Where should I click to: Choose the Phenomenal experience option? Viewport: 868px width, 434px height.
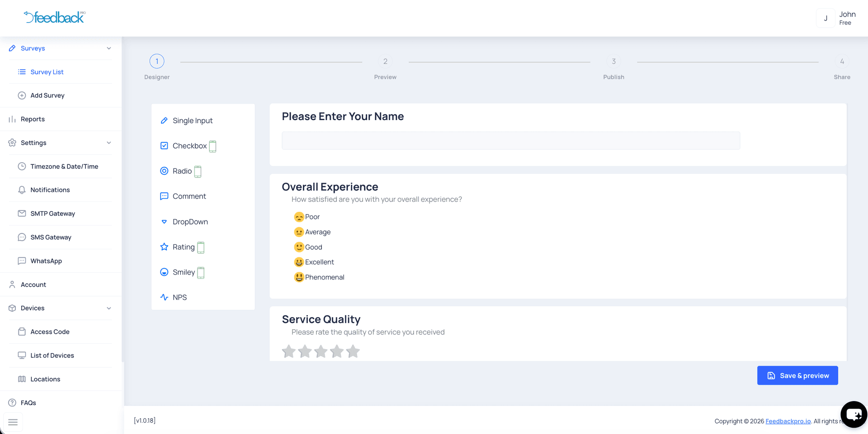click(319, 277)
